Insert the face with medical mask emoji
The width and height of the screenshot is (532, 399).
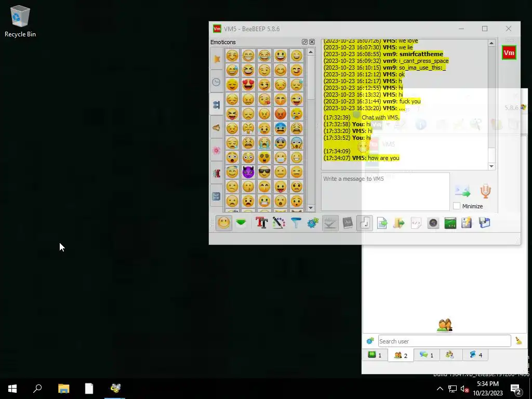281,157
